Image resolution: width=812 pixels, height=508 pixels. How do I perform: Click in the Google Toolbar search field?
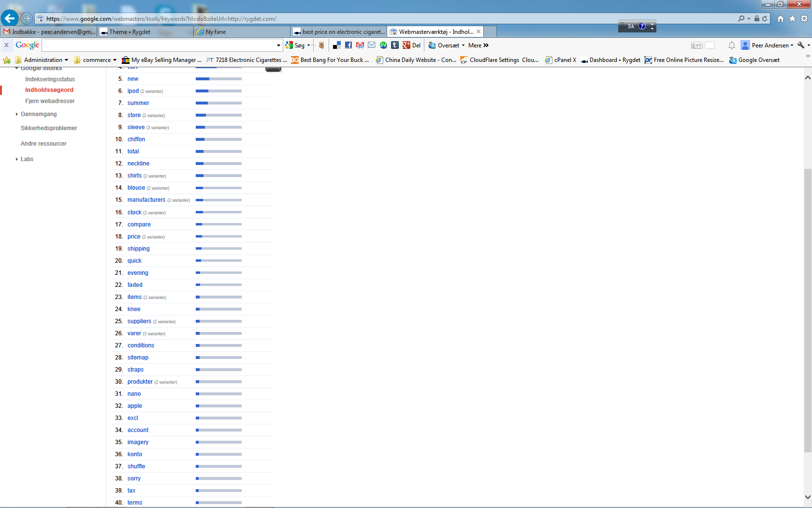159,45
